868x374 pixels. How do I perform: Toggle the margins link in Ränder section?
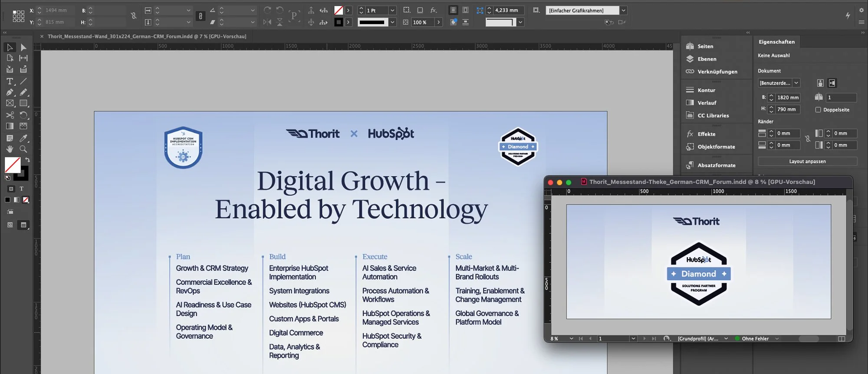[x=807, y=139]
